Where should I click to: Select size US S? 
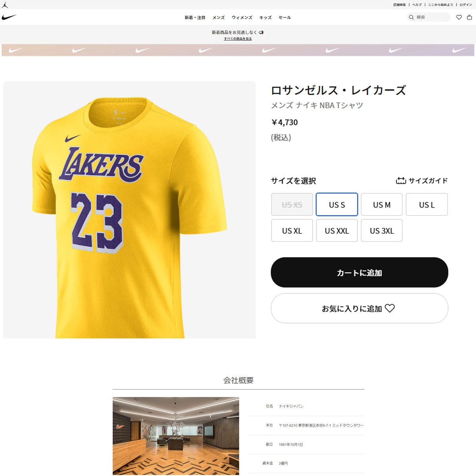[337, 205]
